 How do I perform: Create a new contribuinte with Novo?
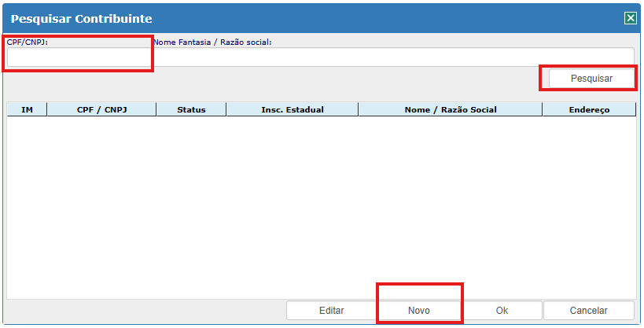(x=418, y=311)
